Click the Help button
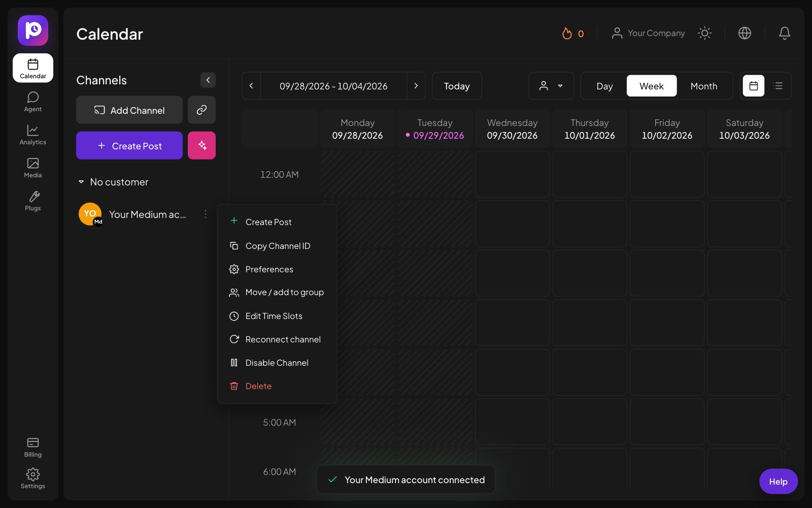This screenshot has height=508, width=812. 778,482
